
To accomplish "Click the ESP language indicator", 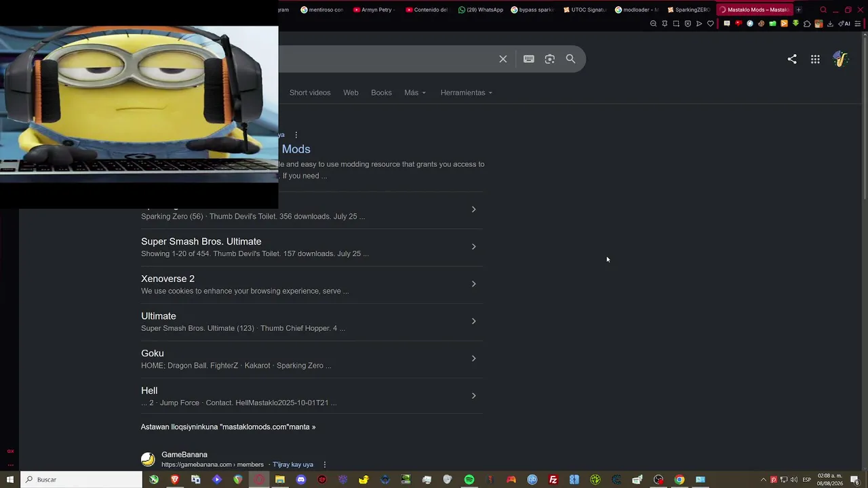I will [807, 480].
